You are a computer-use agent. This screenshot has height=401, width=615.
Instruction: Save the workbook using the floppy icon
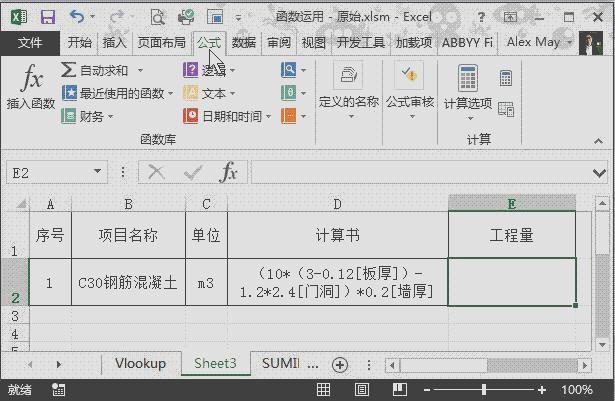pyautogui.click(x=48, y=17)
